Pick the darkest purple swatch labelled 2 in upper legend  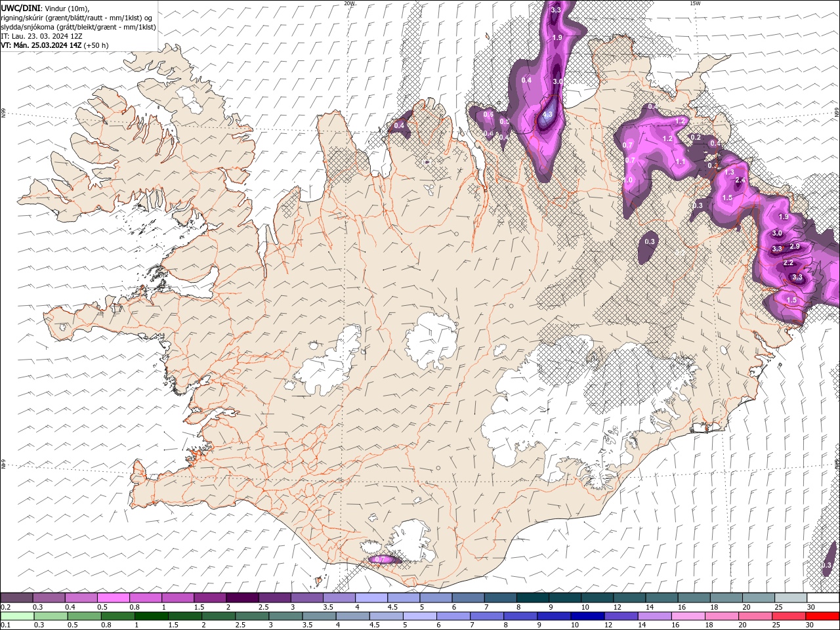(241, 598)
